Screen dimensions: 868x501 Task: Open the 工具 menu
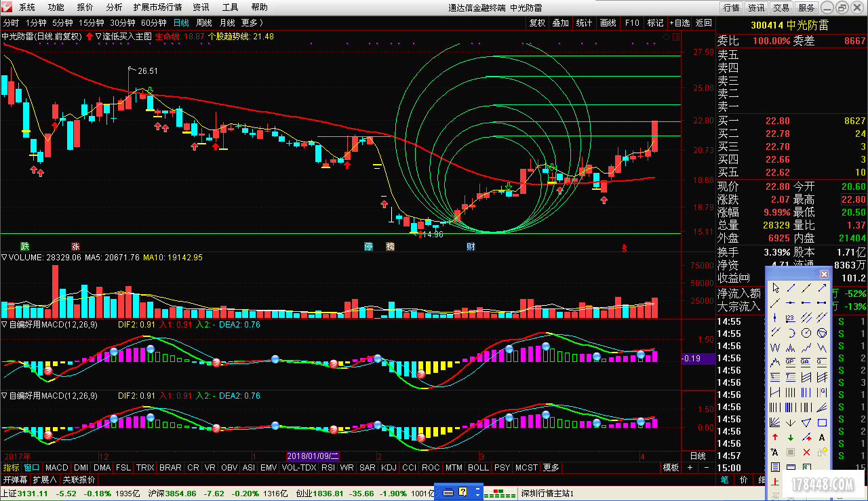coord(231,7)
